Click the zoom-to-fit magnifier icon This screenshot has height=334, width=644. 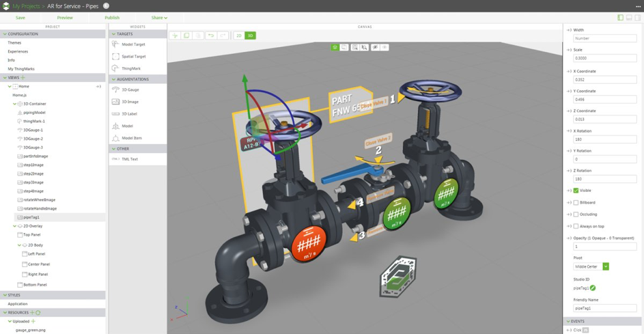355,47
